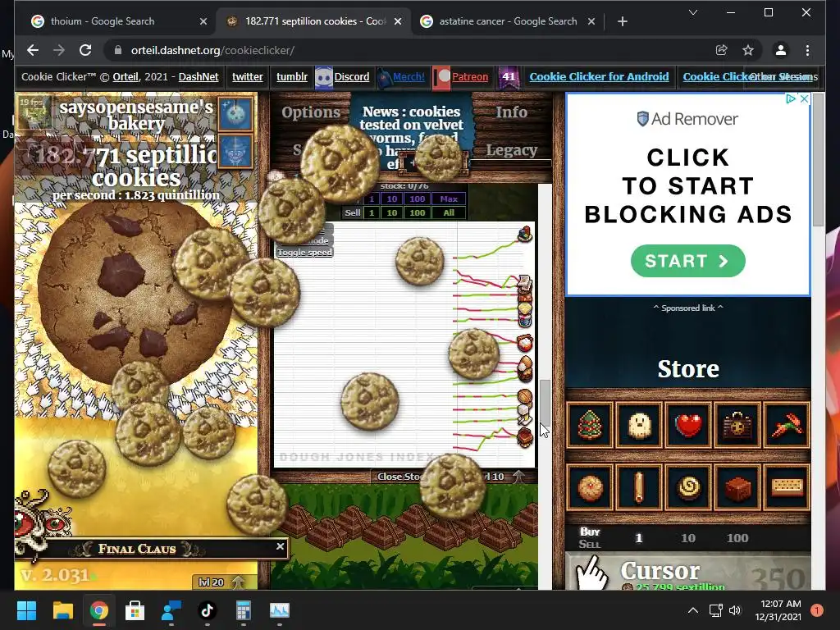This screenshot has height=630, width=840.
Task: Switch to the astatine cancer search tab
Action: [x=508, y=21]
